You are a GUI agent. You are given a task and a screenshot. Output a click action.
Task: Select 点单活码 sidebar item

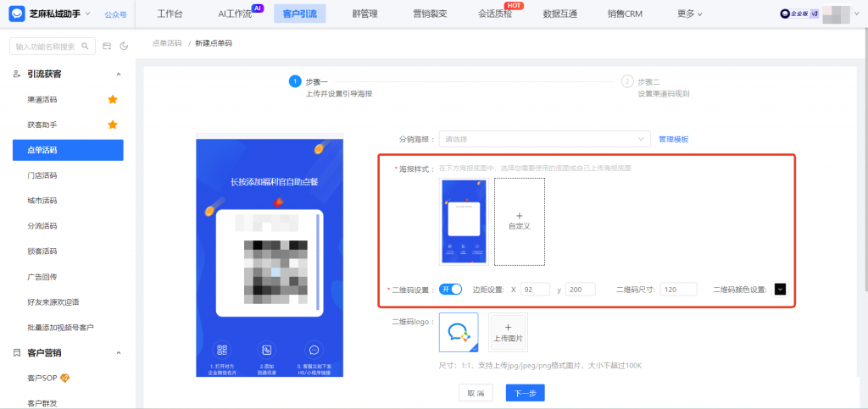coord(68,151)
